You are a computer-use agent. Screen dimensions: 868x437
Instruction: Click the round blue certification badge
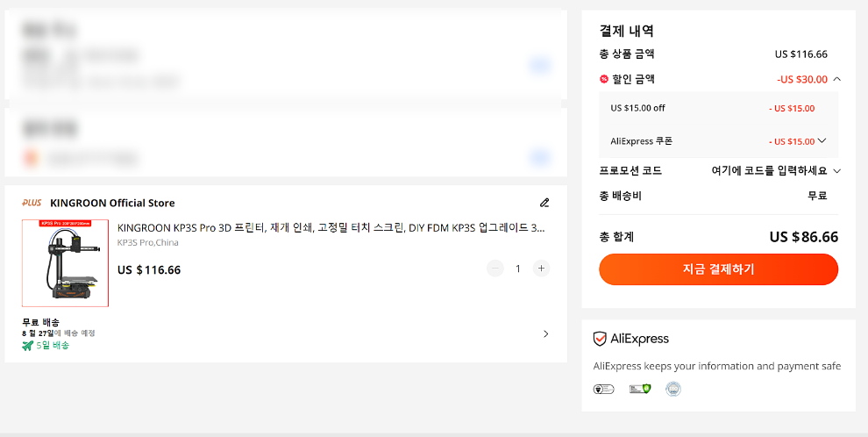(673, 389)
